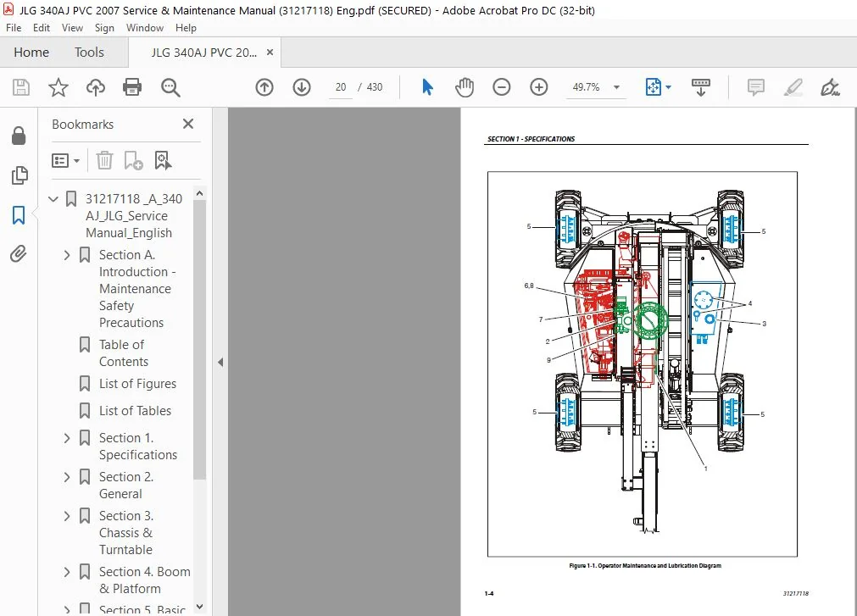Delete selected bookmark with trash icon
857x616 pixels.
104,160
